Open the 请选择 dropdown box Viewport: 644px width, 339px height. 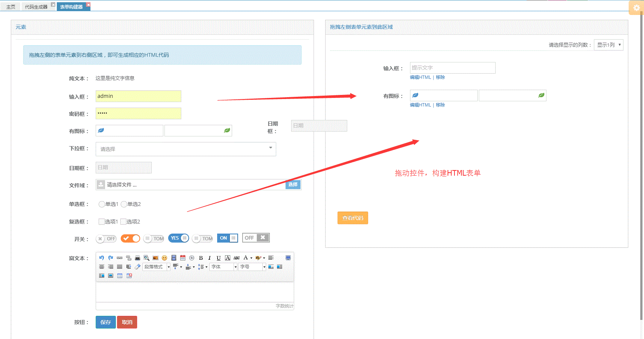[x=186, y=149]
